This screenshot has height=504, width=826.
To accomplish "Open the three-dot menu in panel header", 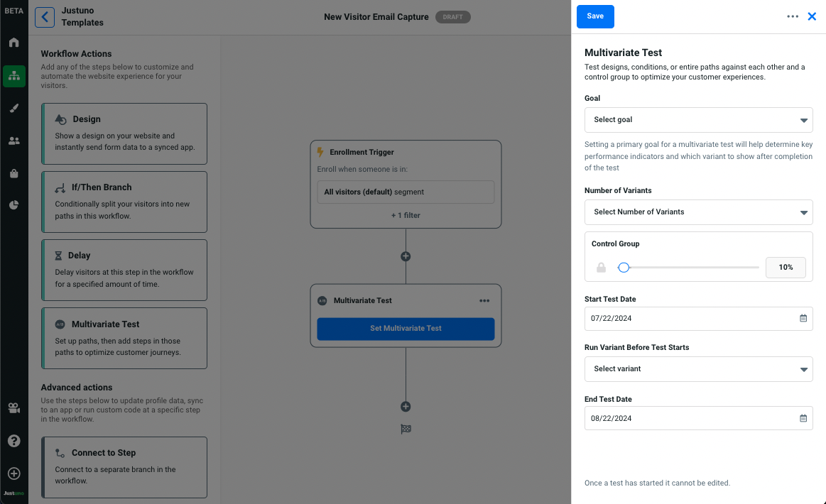I will tap(793, 16).
